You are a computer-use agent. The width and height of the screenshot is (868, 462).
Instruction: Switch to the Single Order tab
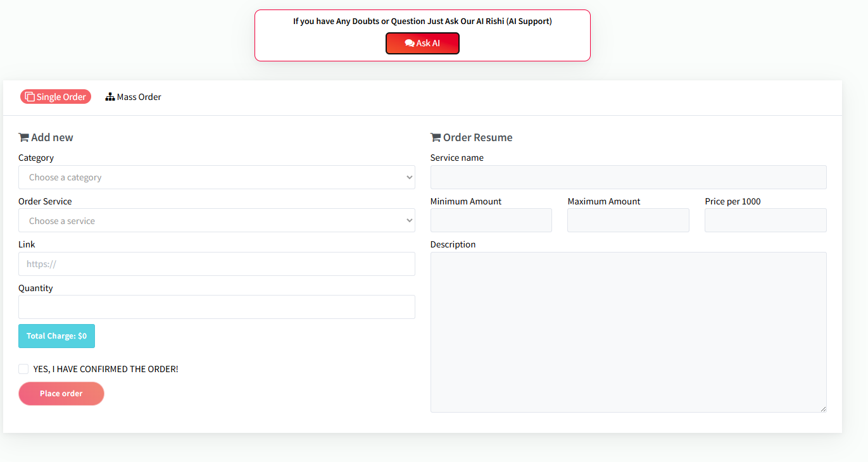tap(56, 97)
